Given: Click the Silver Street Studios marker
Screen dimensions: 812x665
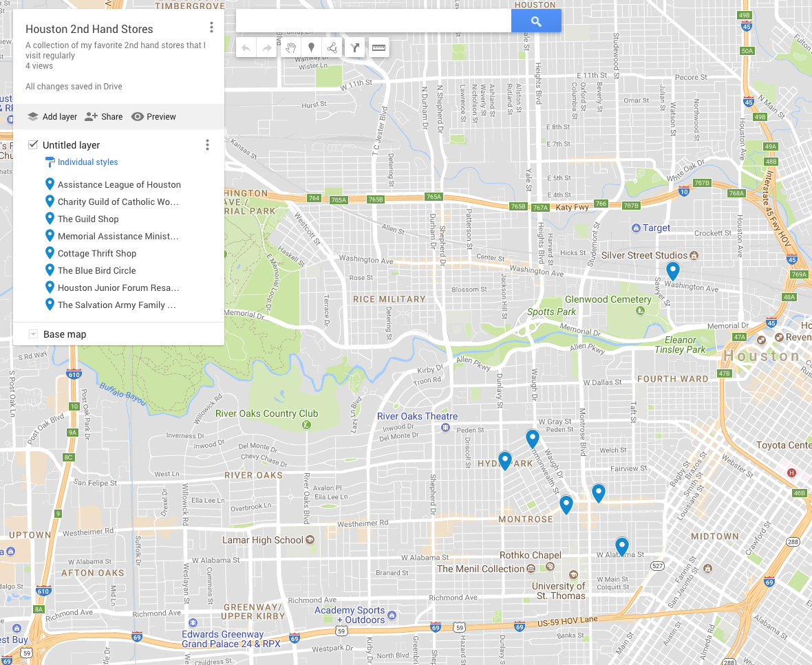Looking at the screenshot, I should click(x=694, y=256).
